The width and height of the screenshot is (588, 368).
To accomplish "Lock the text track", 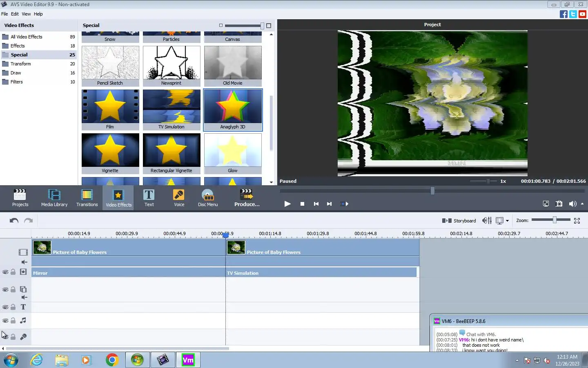I will point(13,307).
